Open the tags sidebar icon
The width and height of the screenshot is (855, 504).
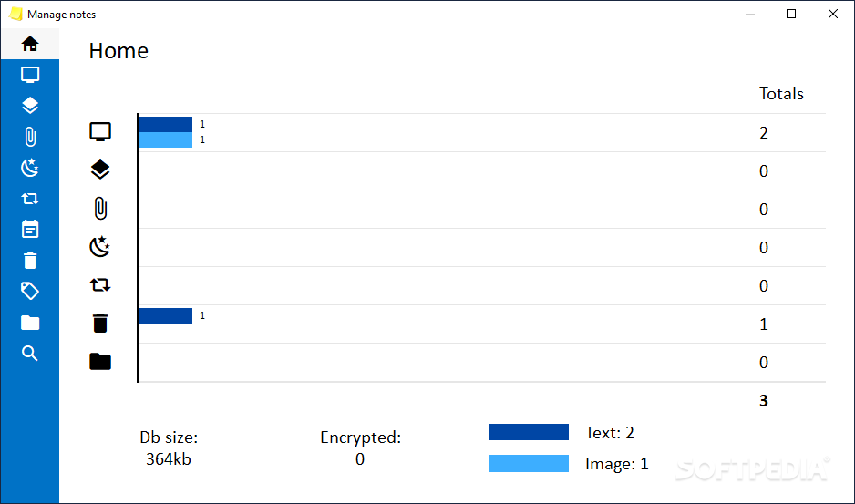click(30, 292)
